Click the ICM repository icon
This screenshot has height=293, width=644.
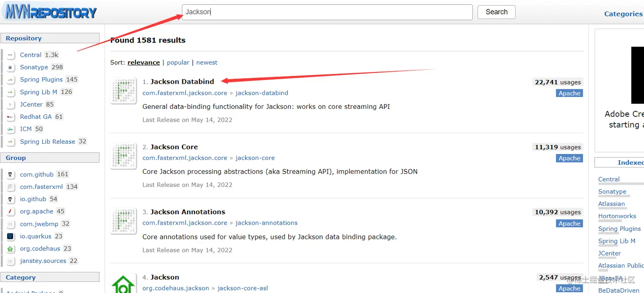pos(11,129)
